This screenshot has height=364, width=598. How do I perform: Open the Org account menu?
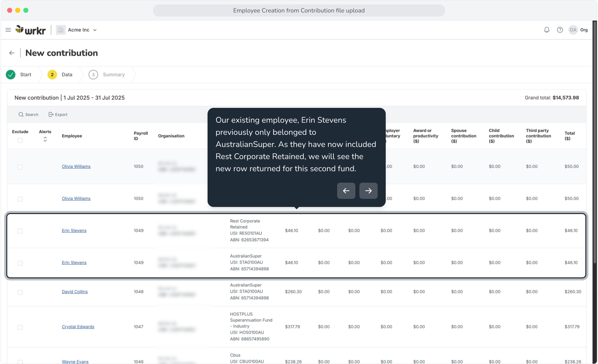coord(584,30)
